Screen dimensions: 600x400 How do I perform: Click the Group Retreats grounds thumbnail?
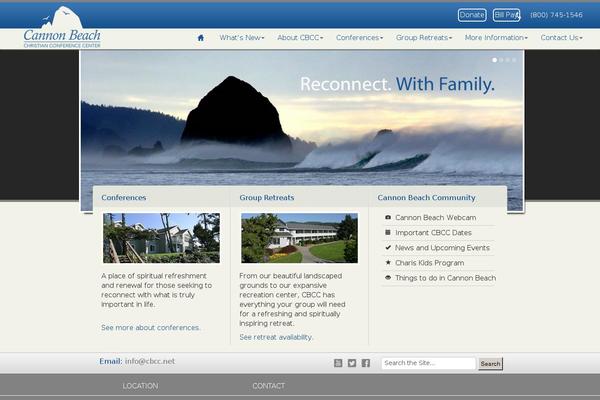click(x=300, y=238)
